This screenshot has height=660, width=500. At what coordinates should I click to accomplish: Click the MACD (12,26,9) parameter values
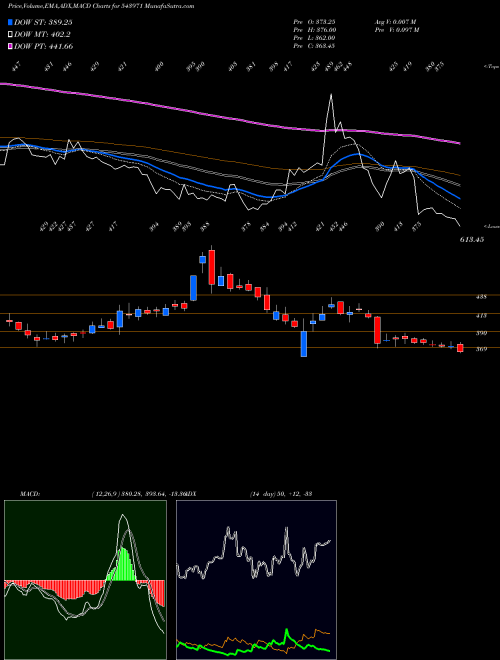pos(138,494)
